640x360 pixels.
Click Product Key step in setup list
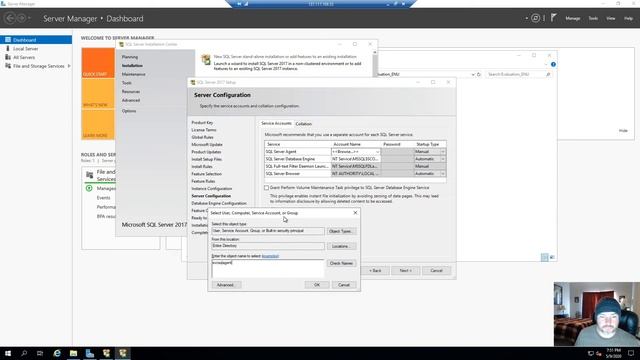[x=202, y=122]
